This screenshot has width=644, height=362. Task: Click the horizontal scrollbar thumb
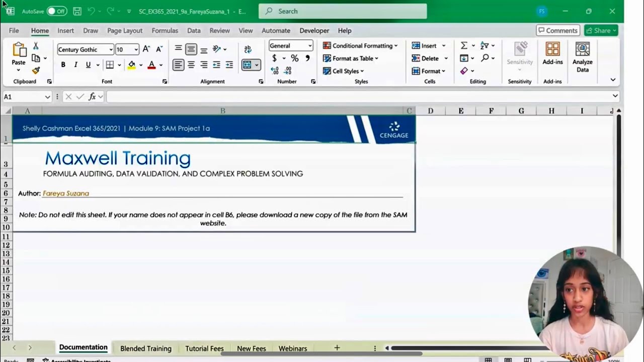[x=469, y=348]
